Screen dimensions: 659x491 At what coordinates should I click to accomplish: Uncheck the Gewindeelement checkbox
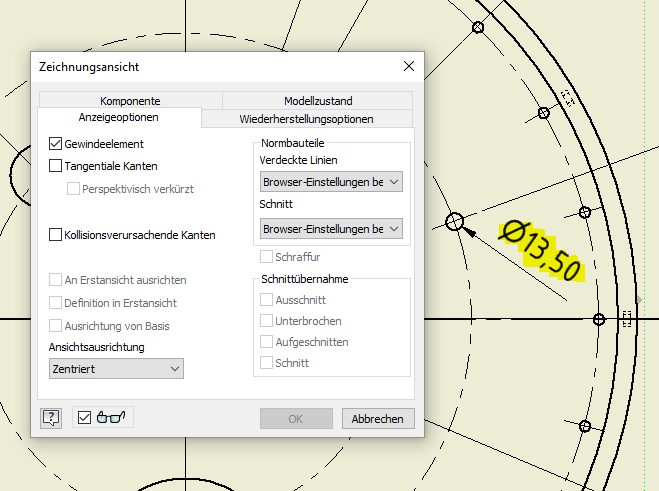(55, 144)
